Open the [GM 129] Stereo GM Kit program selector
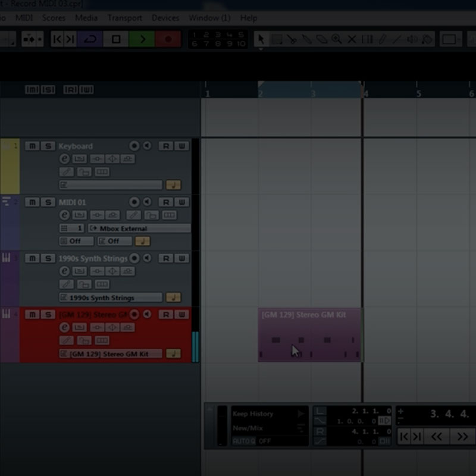 click(111, 353)
